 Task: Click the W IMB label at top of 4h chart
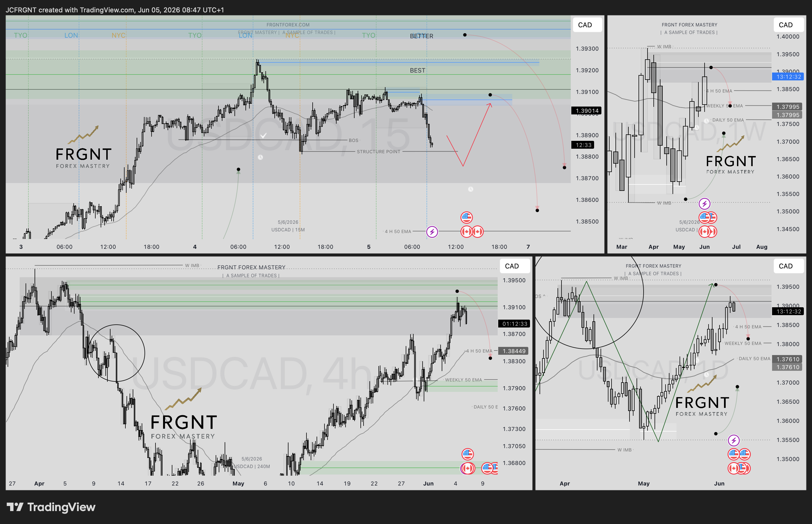192,265
